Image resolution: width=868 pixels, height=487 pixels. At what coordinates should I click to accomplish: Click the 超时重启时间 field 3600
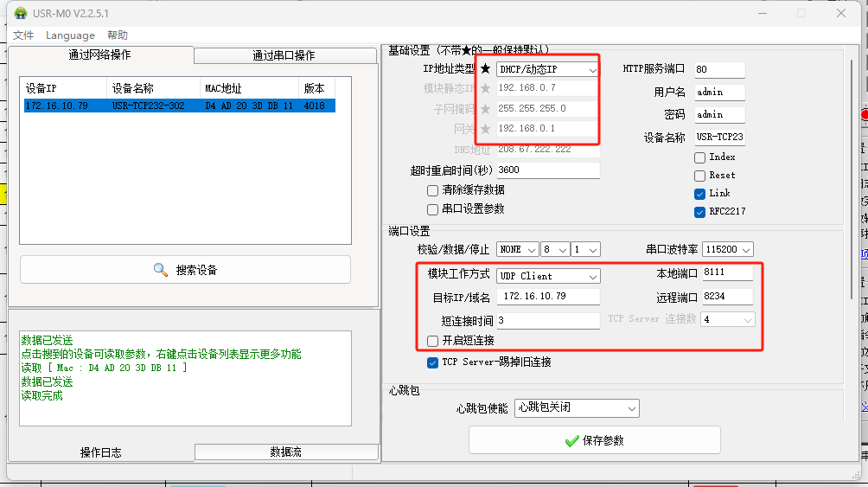548,170
